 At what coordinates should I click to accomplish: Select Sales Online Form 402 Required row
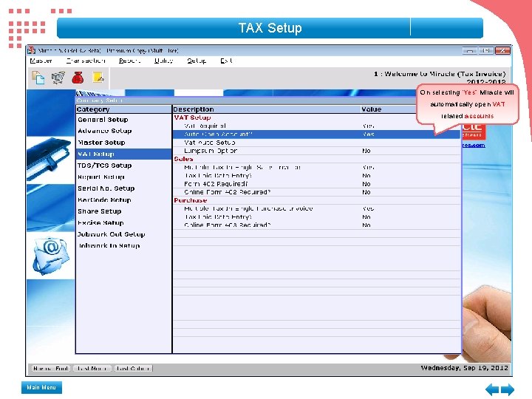[x=316, y=192]
